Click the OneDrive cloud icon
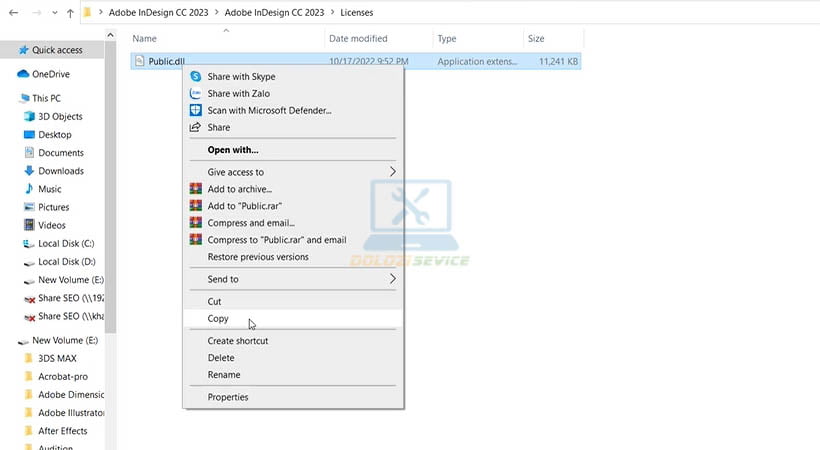 23,74
